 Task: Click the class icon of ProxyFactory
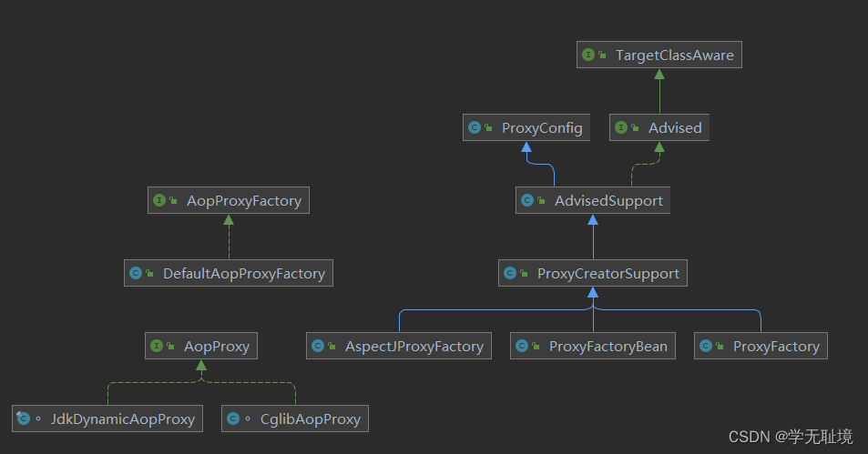coord(706,346)
